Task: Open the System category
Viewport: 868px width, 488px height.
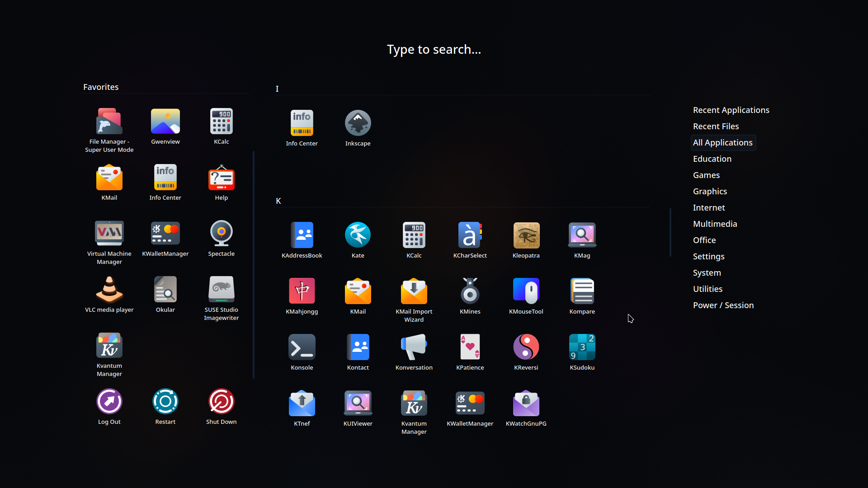Action: tap(707, 273)
